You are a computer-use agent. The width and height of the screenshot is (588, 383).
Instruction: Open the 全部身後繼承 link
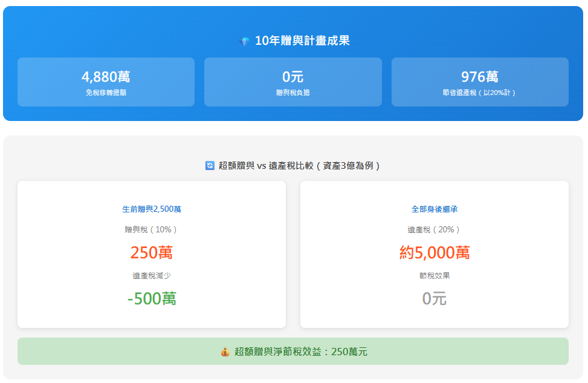point(435,209)
